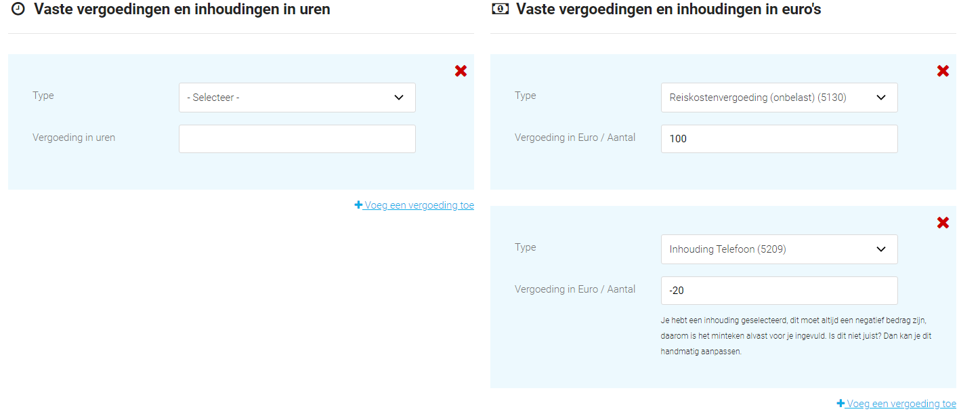Image resolution: width=980 pixels, height=420 pixels.
Task: Click the banknote icon beside euro's heading
Action: click(500, 9)
